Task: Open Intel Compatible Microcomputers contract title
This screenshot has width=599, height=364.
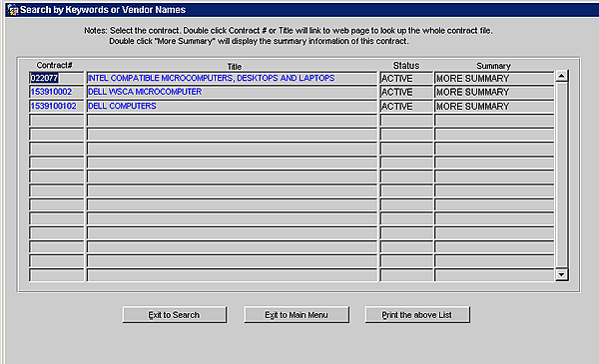Action: (x=232, y=78)
